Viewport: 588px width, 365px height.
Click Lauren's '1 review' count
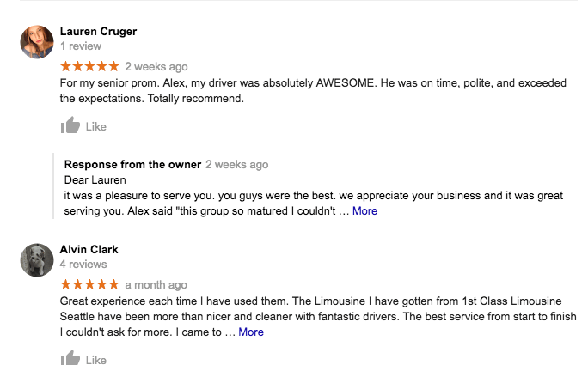(81, 46)
